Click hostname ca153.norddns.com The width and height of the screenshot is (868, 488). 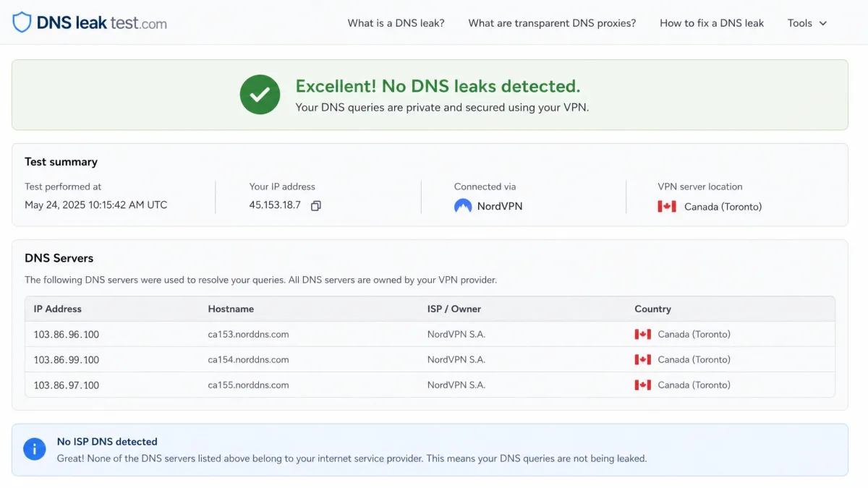(x=248, y=335)
